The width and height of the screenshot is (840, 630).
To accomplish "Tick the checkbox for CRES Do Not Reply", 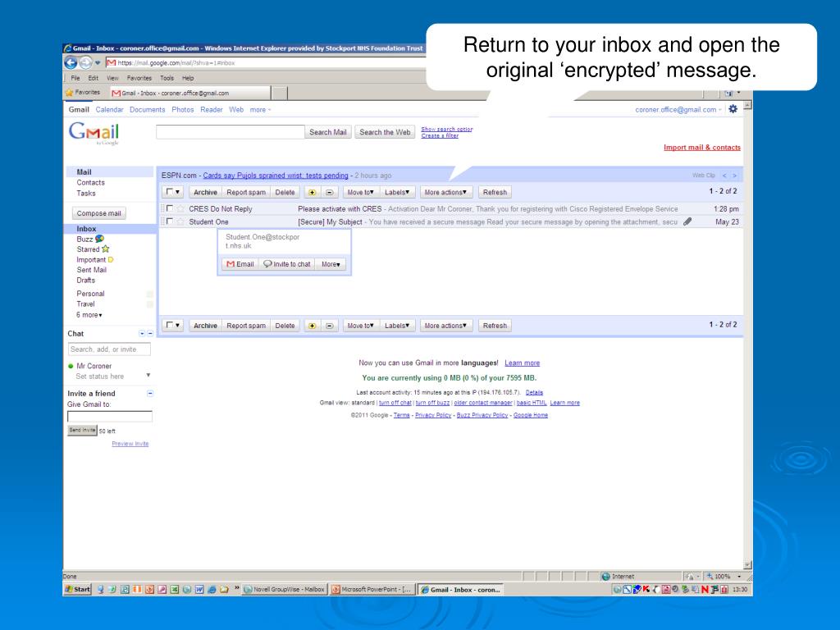I will point(170,208).
